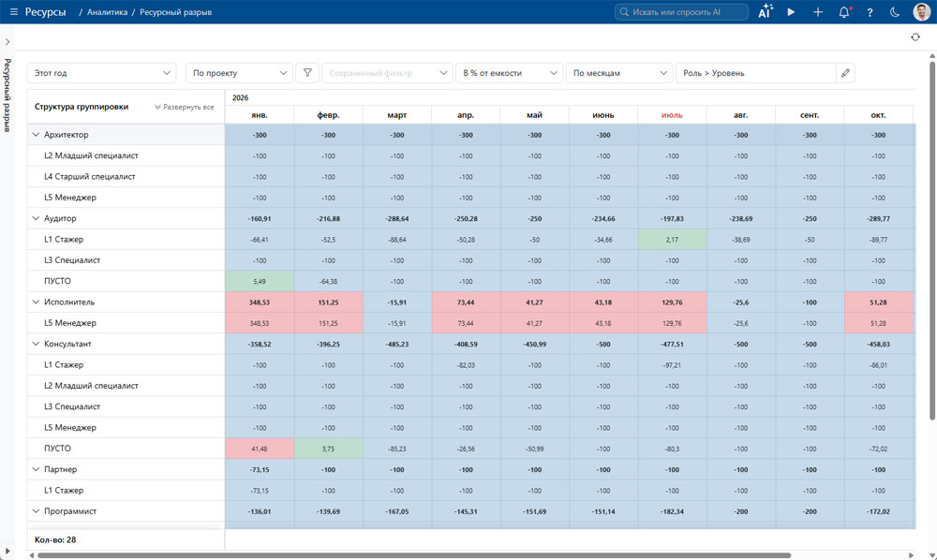Expand the left side panel arrow
Viewport: 937px width, 560px height.
[7, 42]
